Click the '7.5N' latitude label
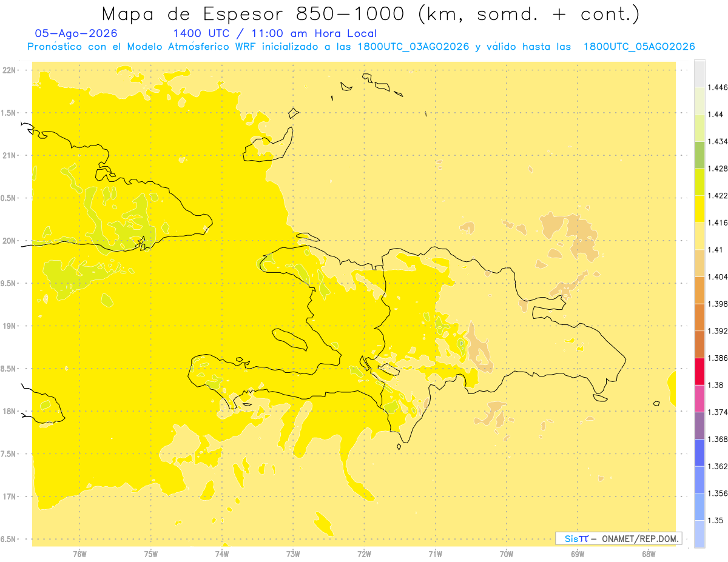728x562 pixels. tap(8, 454)
